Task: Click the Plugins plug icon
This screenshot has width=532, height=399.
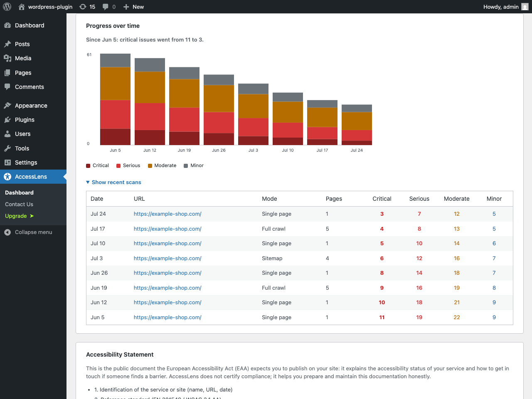Action: click(x=7, y=120)
